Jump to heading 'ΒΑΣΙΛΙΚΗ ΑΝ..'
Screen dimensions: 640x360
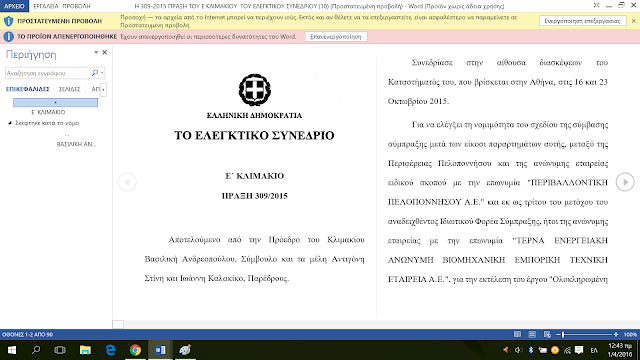(x=76, y=144)
